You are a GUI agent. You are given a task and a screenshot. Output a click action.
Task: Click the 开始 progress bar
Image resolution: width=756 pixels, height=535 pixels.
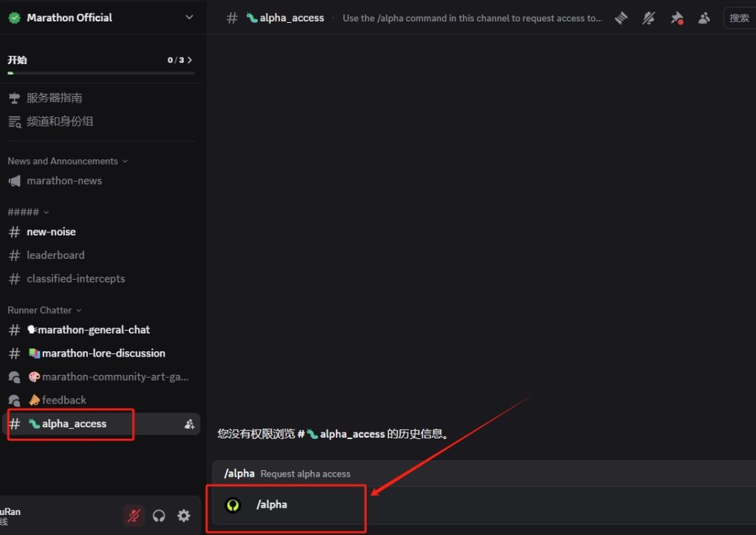[x=101, y=73]
